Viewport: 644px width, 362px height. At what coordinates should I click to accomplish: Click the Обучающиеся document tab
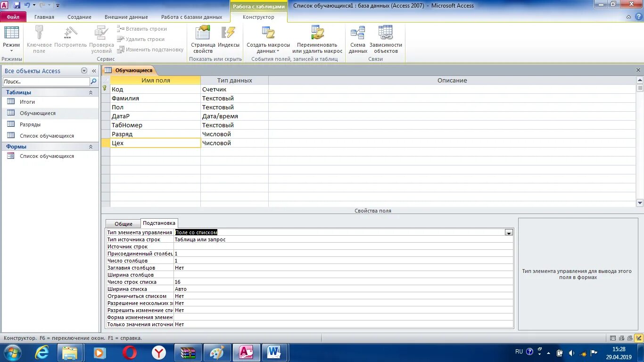129,70
